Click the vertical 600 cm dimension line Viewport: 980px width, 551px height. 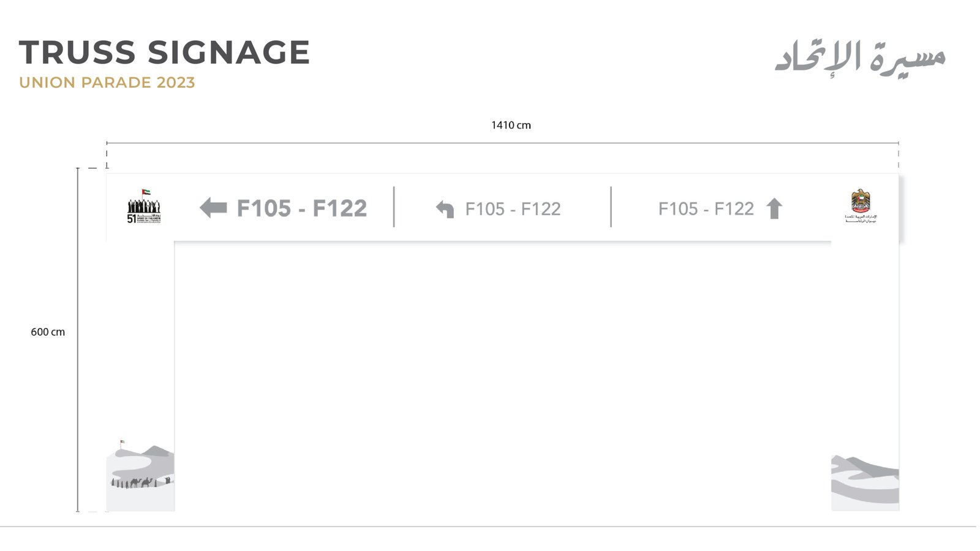coord(78,340)
